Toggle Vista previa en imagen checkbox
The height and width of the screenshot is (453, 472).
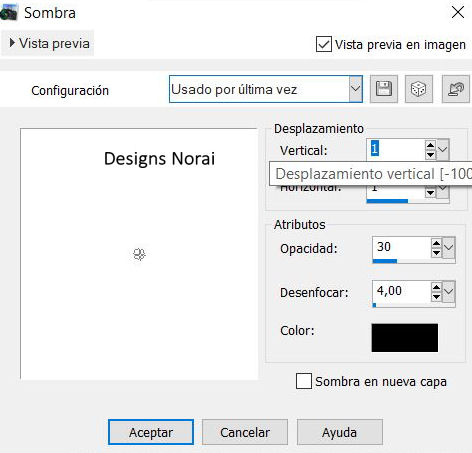click(x=324, y=44)
